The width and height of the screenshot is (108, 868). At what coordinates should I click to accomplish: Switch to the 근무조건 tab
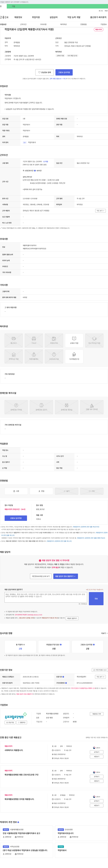[23, 24]
